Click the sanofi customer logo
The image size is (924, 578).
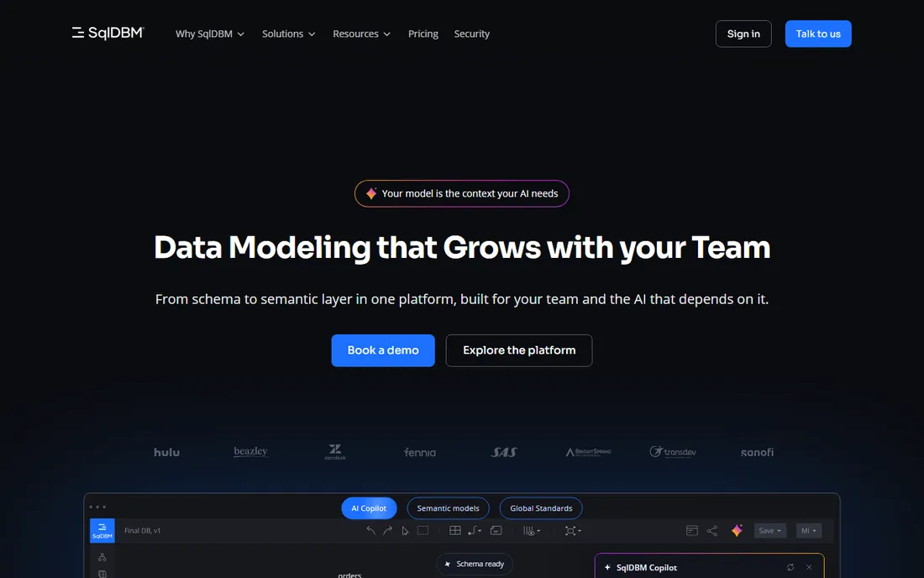(757, 452)
